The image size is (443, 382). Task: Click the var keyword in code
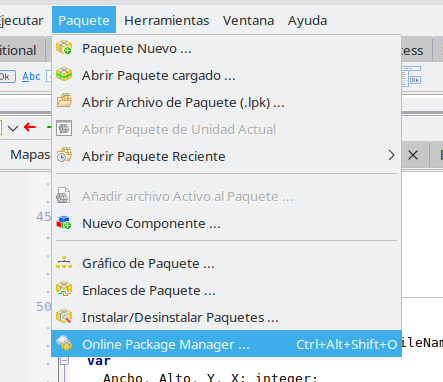tap(99, 361)
